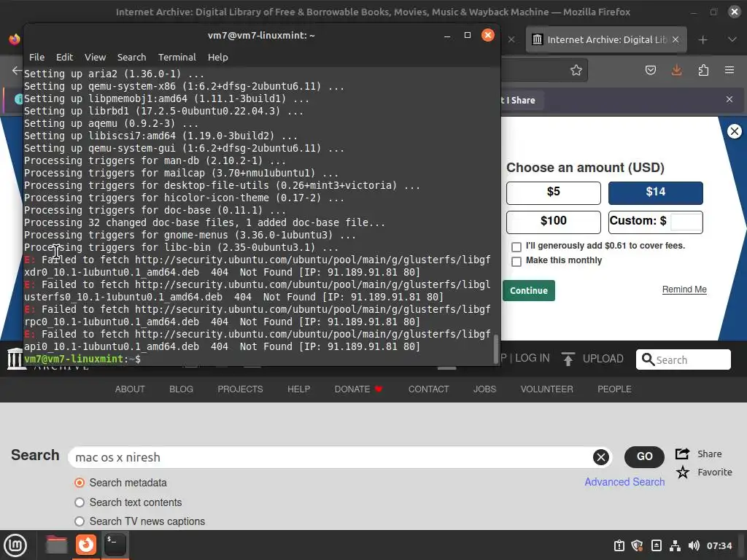Click the Favorite star icon
The width and height of the screenshot is (747, 560).
(683, 472)
